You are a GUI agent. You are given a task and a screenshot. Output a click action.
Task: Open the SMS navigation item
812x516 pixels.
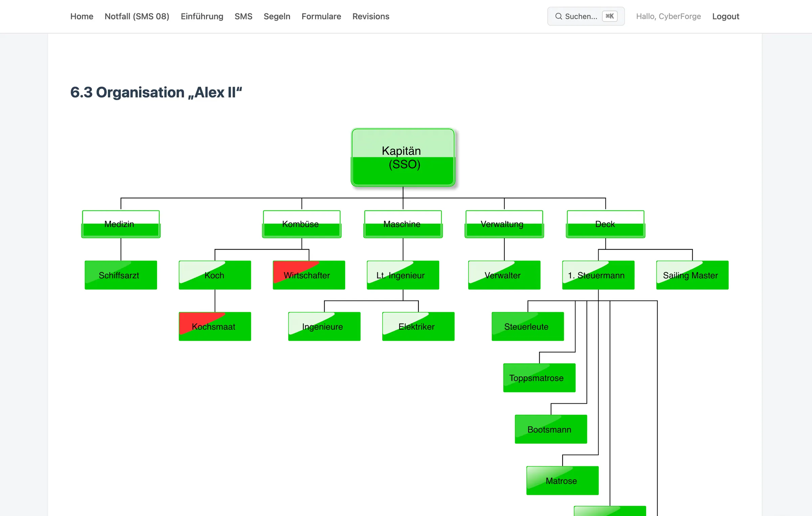coord(244,16)
